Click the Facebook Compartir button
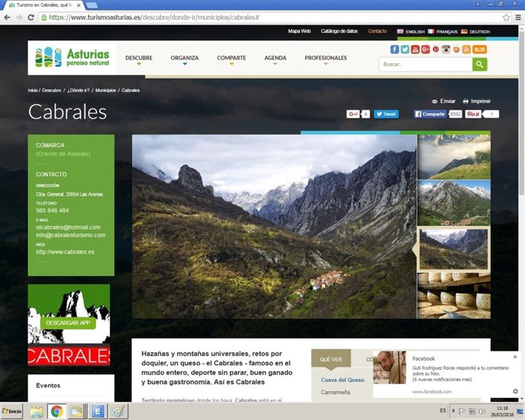 pyautogui.click(x=430, y=114)
